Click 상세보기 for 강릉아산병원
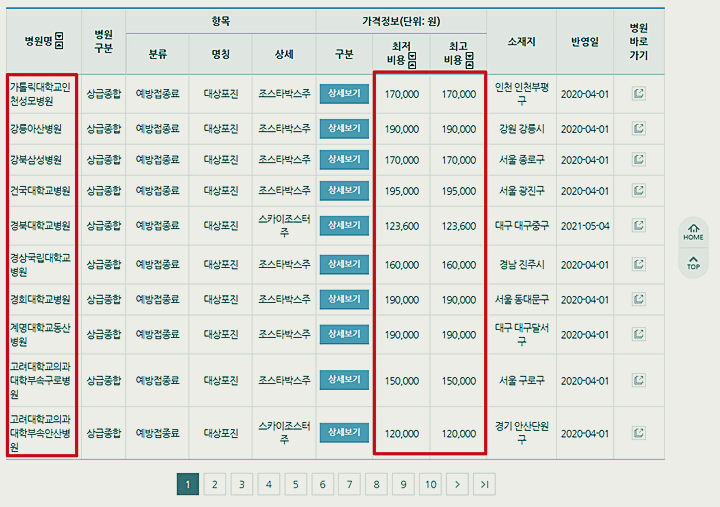Viewport: 720px width, 507px height. tap(344, 129)
